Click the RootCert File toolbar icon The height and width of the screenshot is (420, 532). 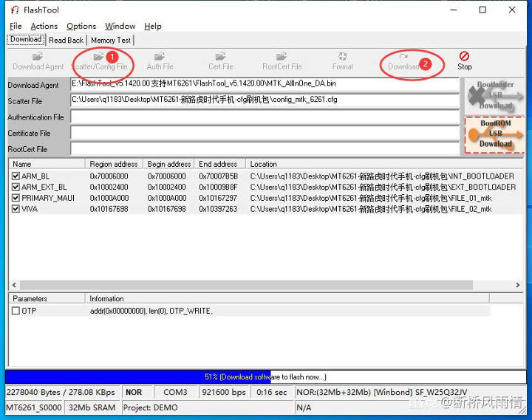click(x=282, y=61)
